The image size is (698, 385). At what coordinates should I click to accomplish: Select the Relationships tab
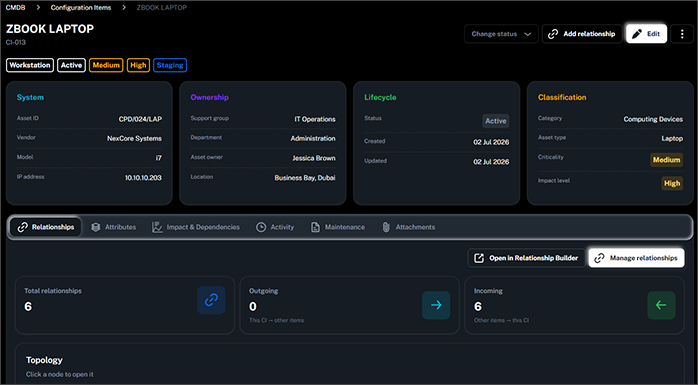click(46, 227)
